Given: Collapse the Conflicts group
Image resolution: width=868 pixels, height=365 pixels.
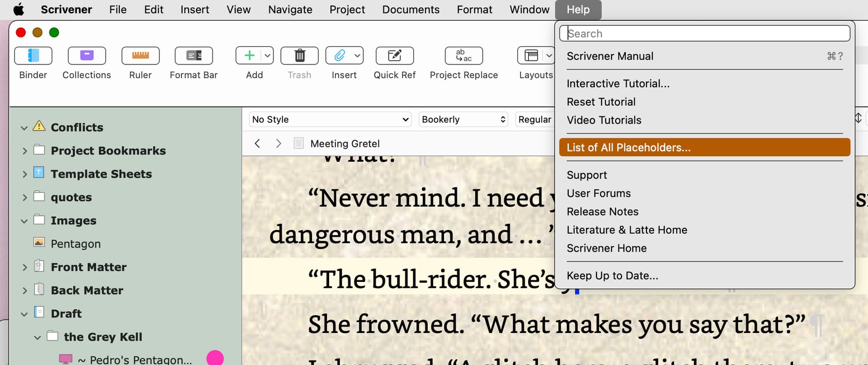Looking at the screenshot, I should 24,128.
